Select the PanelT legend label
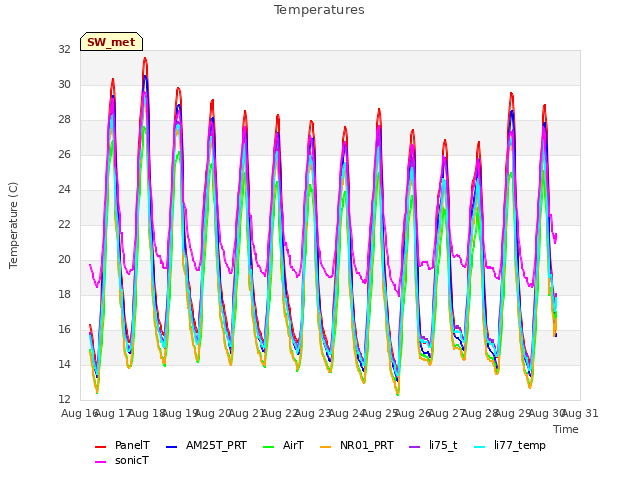The height and width of the screenshot is (480, 640). (x=132, y=445)
